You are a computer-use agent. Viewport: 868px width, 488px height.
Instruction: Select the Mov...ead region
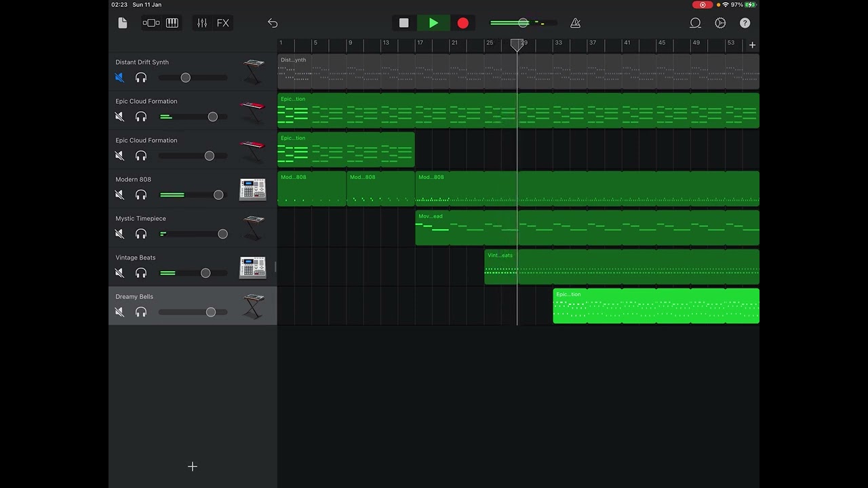click(587, 228)
